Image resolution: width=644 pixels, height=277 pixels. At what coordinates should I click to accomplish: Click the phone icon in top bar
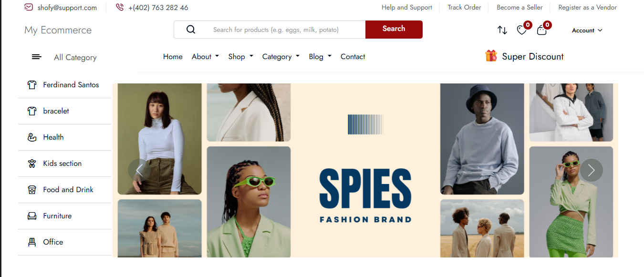[x=120, y=8]
